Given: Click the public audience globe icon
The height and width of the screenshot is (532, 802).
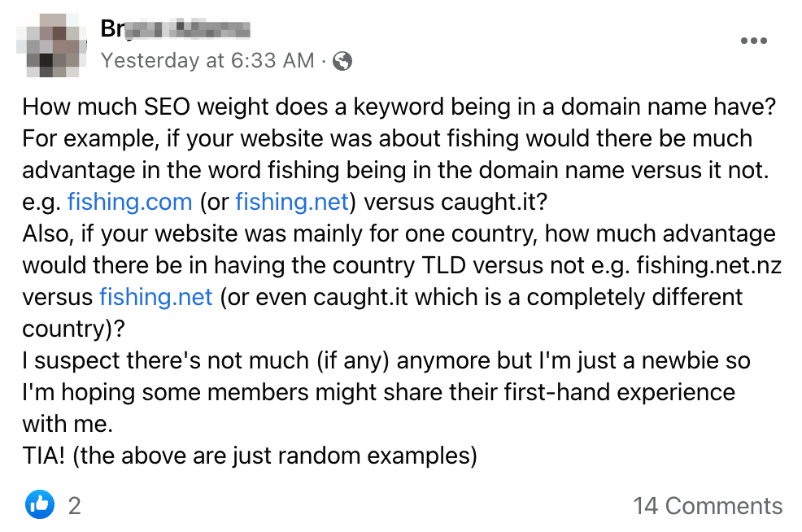Looking at the screenshot, I should point(342,59).
